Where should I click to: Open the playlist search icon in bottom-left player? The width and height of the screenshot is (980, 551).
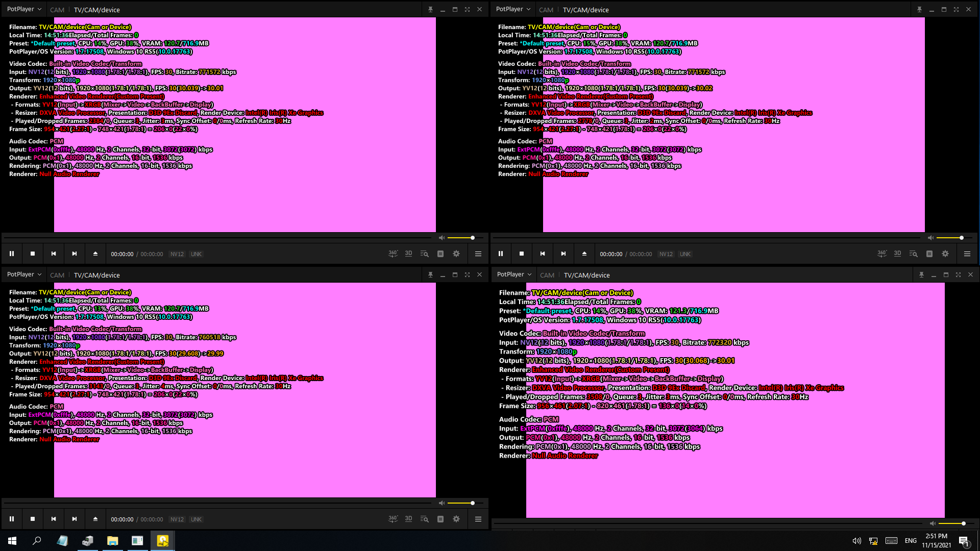pyautogui.click(x=424, y=519)
